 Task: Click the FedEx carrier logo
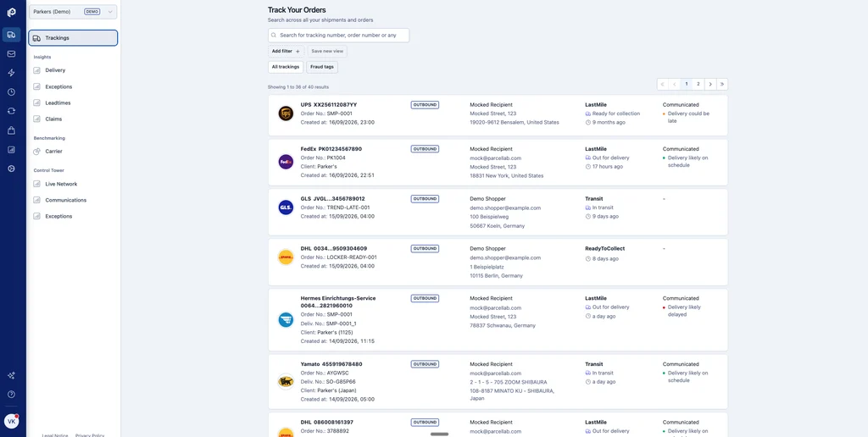click(286, 162)
